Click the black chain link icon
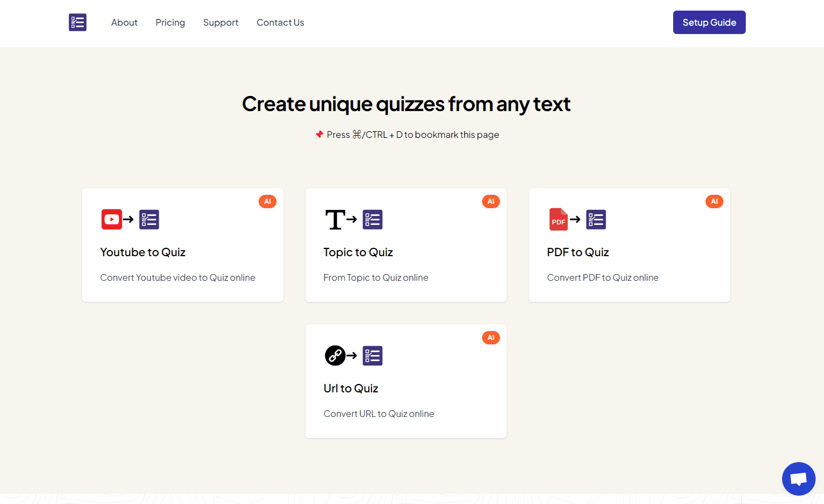The height and width of the screenshot is (504, 824). click(335, 356)
